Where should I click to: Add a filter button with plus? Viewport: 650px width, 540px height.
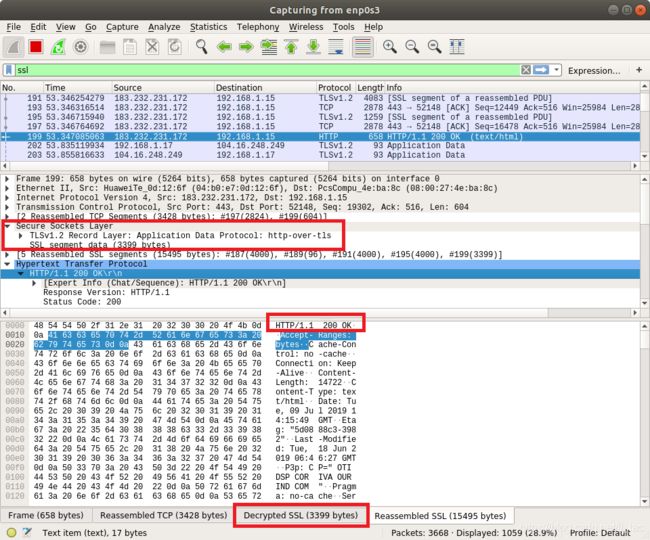[x=639, y=70]
